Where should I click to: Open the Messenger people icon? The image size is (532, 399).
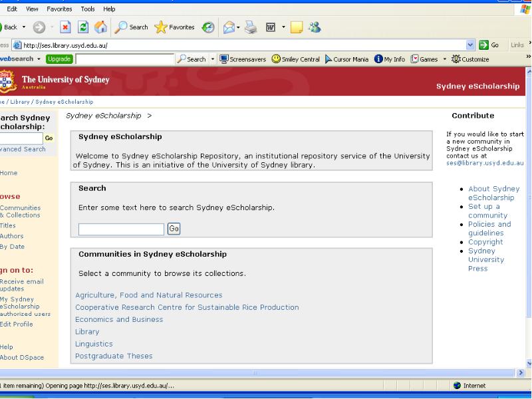(x=315, y=27)
